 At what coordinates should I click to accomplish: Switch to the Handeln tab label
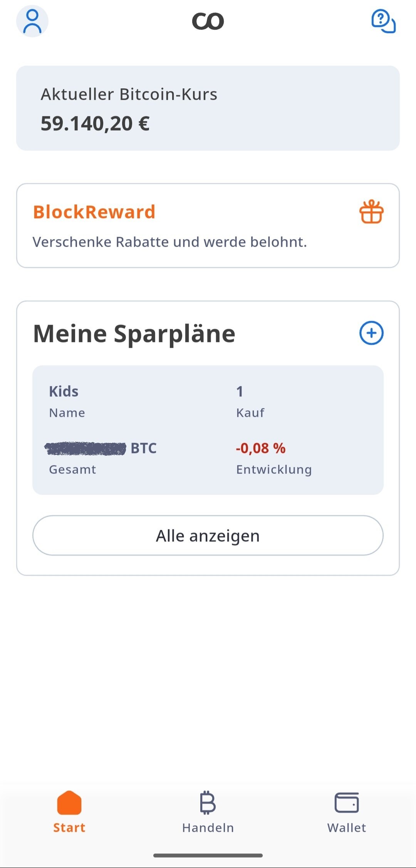[208, 828]
